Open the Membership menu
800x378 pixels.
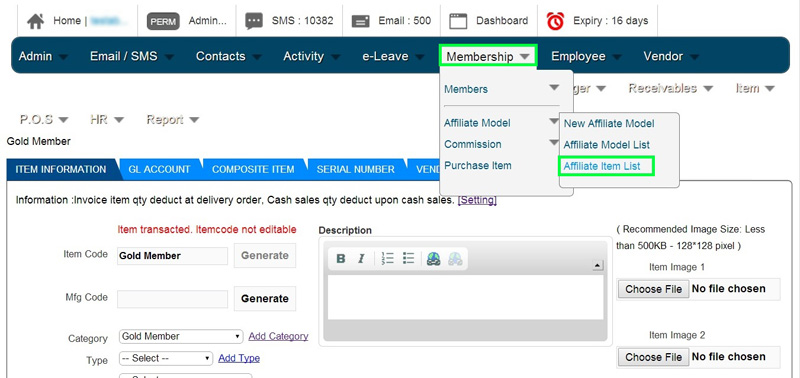tap(488, 56)
